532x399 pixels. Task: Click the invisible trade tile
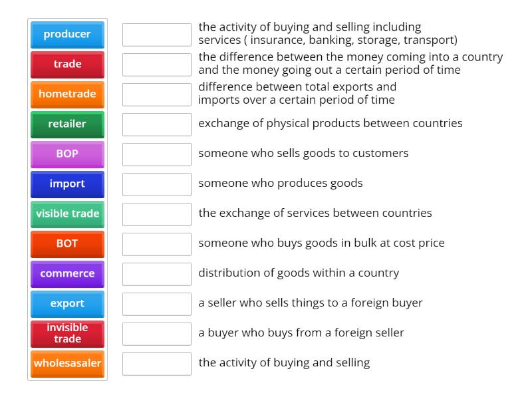67,334
